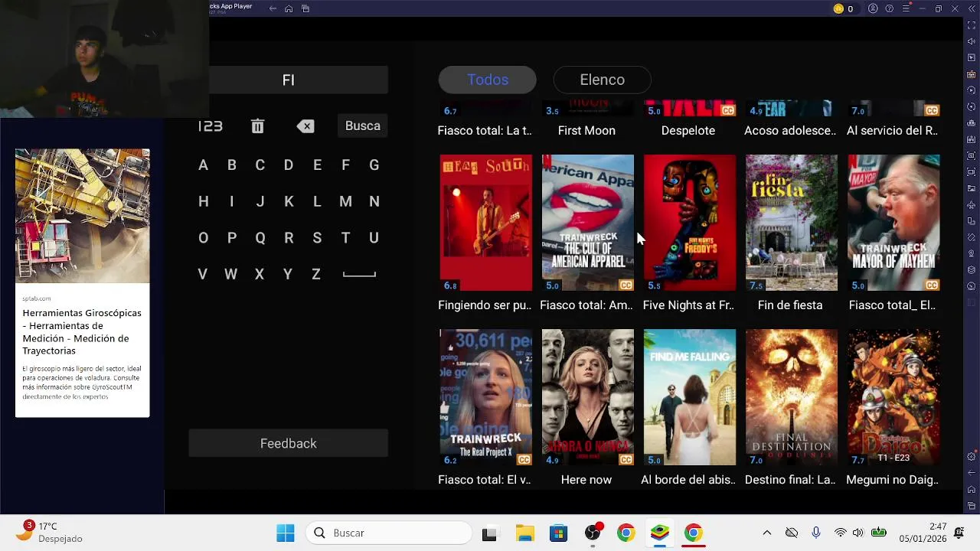This screenshot has height=551, width=980.
Task: Open the Megumi no Daigo anime poster
Action: (893, 397)
